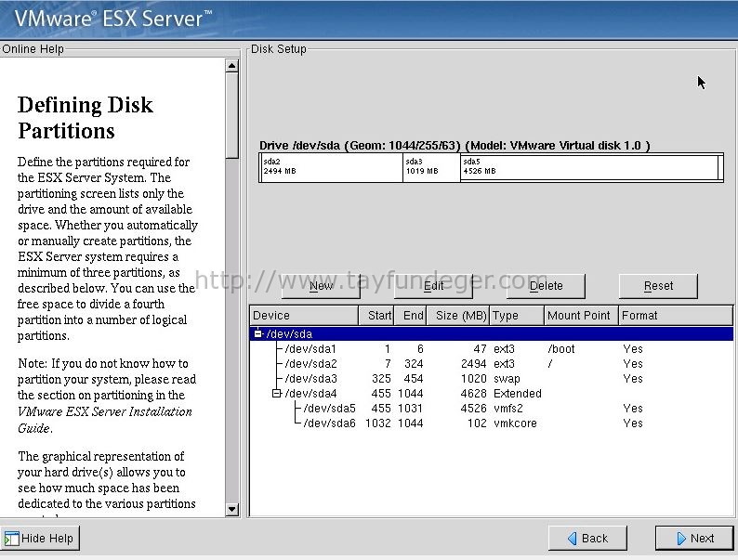Click the / mount point cell of sda2
Image resolution: width=738 pixels, height=560 pixels.
pos(549,364)
